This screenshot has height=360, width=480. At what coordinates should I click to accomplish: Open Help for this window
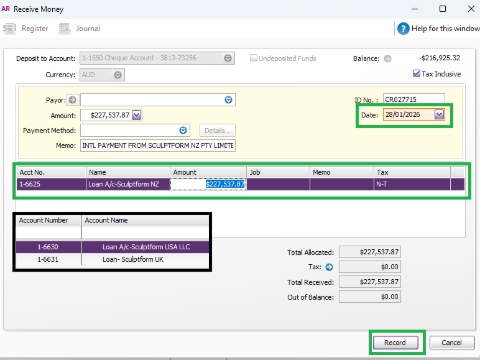[446, 29]
